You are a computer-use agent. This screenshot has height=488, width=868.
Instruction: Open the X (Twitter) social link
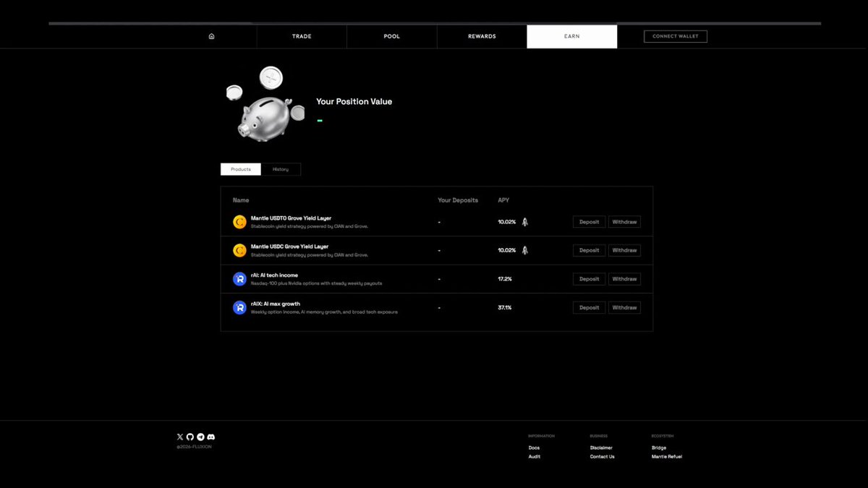coord(180,437)
